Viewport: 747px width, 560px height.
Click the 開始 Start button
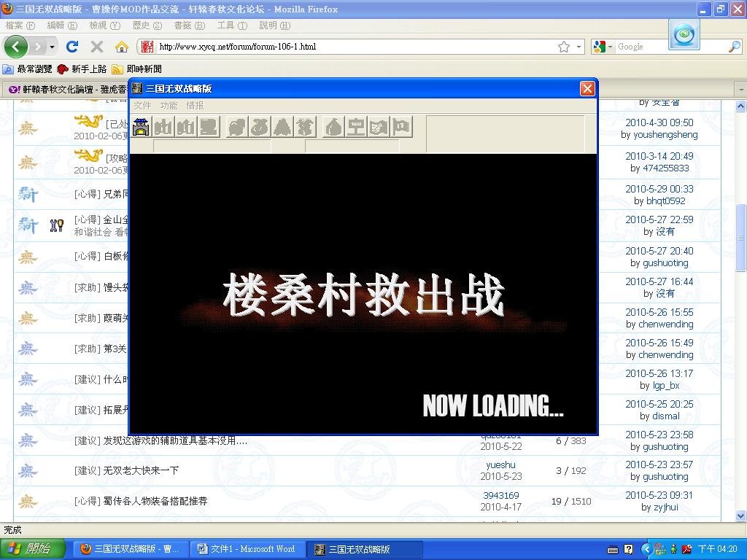31,549
